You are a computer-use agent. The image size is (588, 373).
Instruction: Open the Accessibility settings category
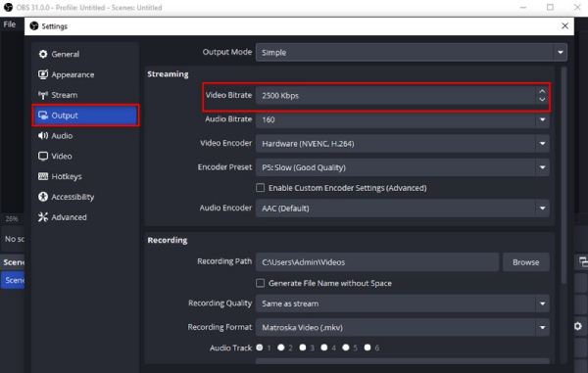point(85,197)
